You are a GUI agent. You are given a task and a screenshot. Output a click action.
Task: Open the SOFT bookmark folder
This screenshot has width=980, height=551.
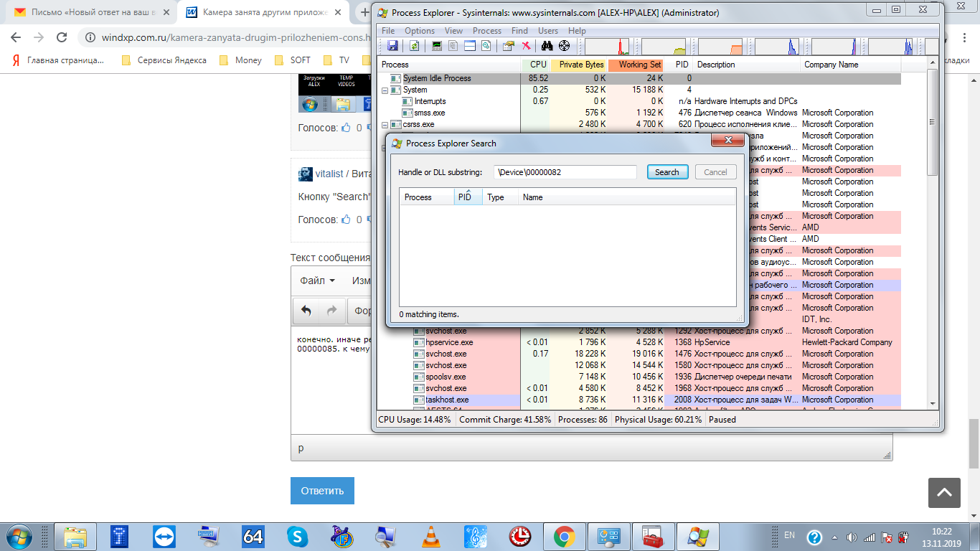point(293,60)
